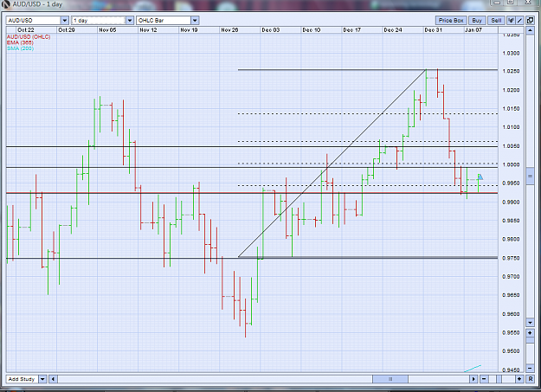Maximize the AUD/USD chart window
This screenshot has height=392, width=541.
511,3
